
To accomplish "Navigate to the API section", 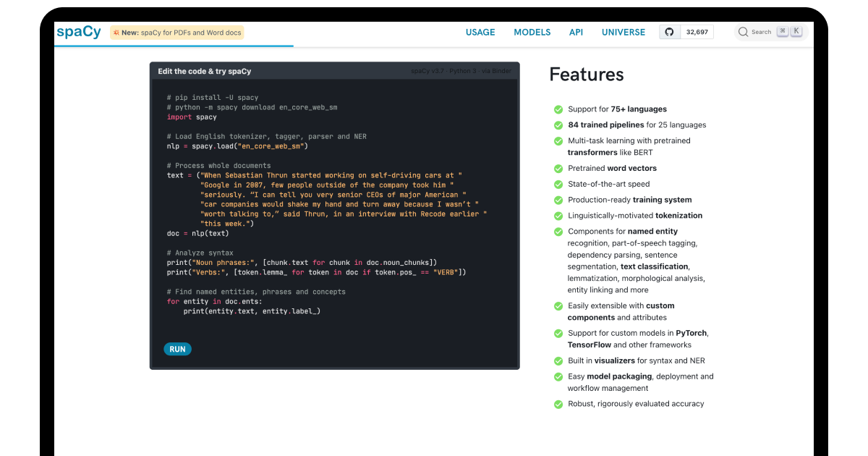I will pos(576,33).
